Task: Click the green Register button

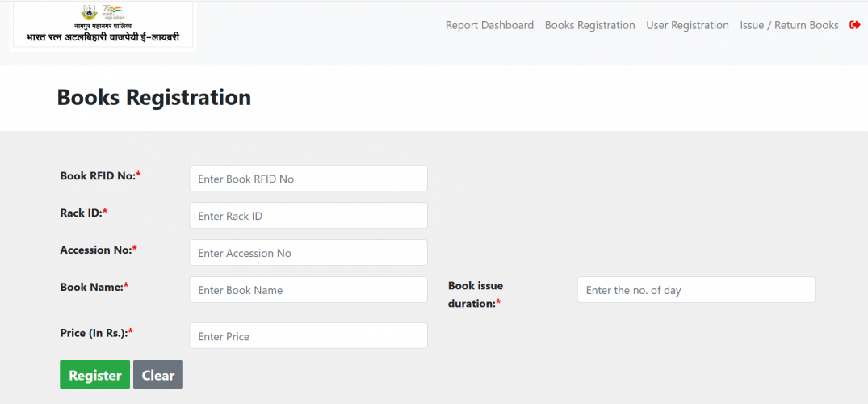Action: coord(94,375)
